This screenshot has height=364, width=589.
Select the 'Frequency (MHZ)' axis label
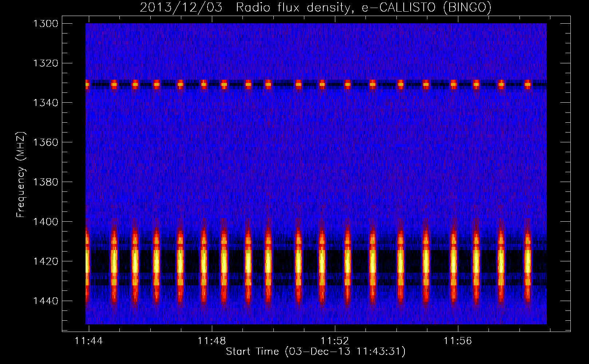(21, 175)
